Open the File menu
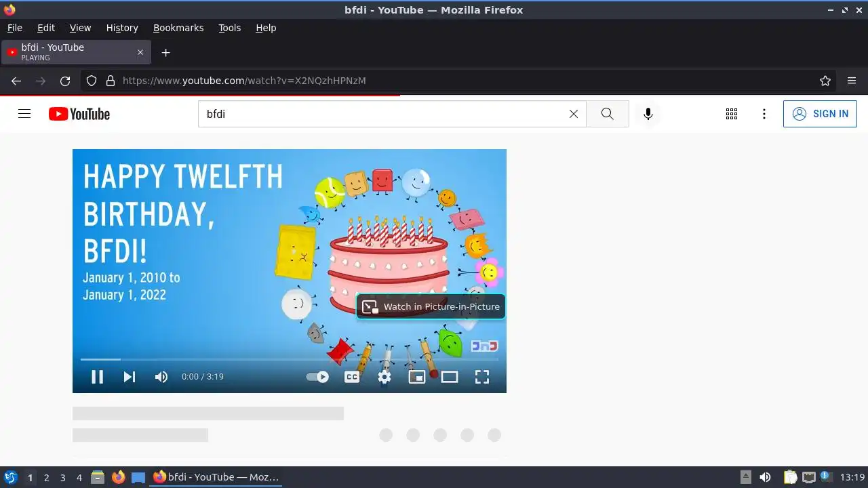 [x=15, y=28]
